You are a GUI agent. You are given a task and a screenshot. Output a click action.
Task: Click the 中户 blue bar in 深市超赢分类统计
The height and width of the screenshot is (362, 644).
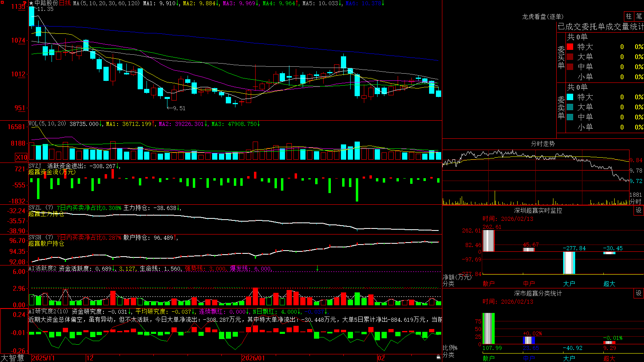pyautogui.click(x=528, y=340)
